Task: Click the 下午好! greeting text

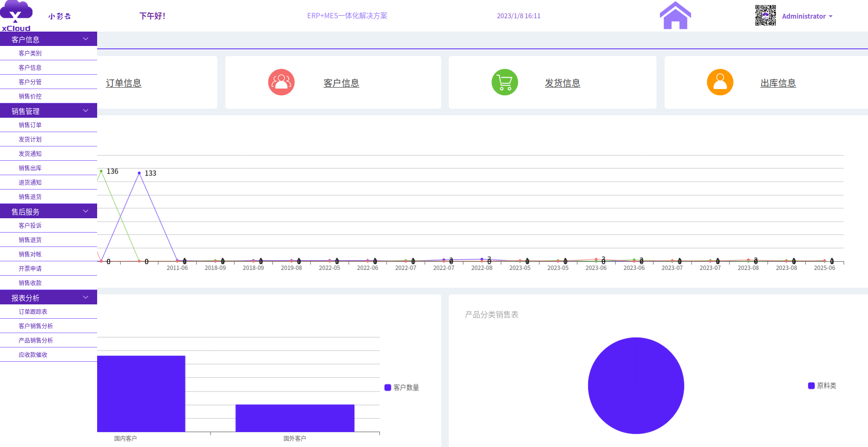Action: point(152,16)
